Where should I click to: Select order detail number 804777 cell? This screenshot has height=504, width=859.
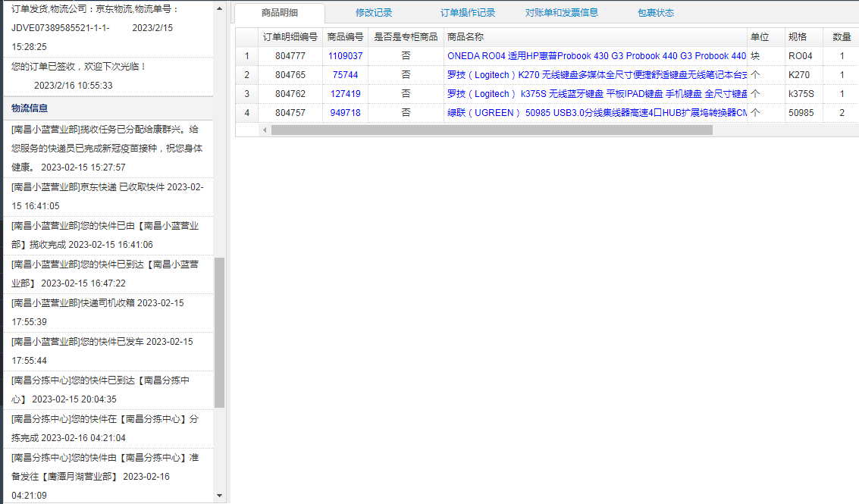coord(290,56)
